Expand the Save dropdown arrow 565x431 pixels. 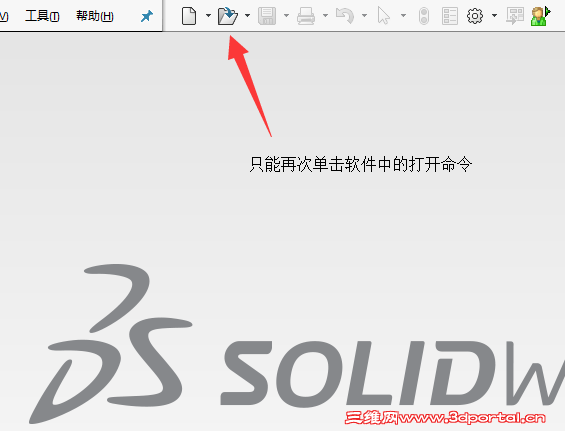click(x=286, y=15)
